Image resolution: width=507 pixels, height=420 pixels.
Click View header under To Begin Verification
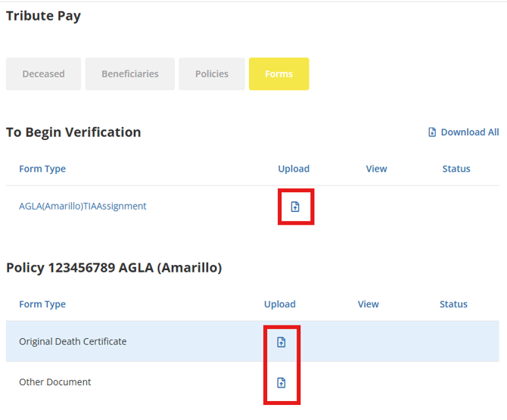coord(376,169)
